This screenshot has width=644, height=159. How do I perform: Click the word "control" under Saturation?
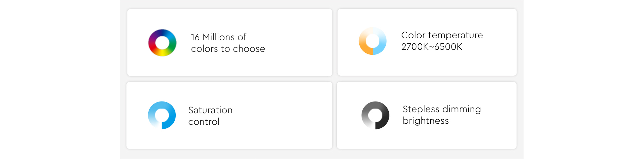[204, 122]
